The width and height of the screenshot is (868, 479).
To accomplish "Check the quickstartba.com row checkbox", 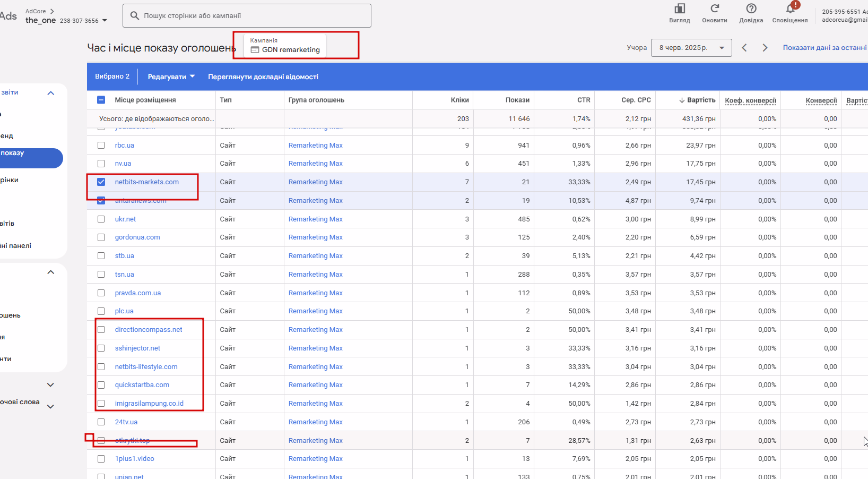I will coord(101,385).
